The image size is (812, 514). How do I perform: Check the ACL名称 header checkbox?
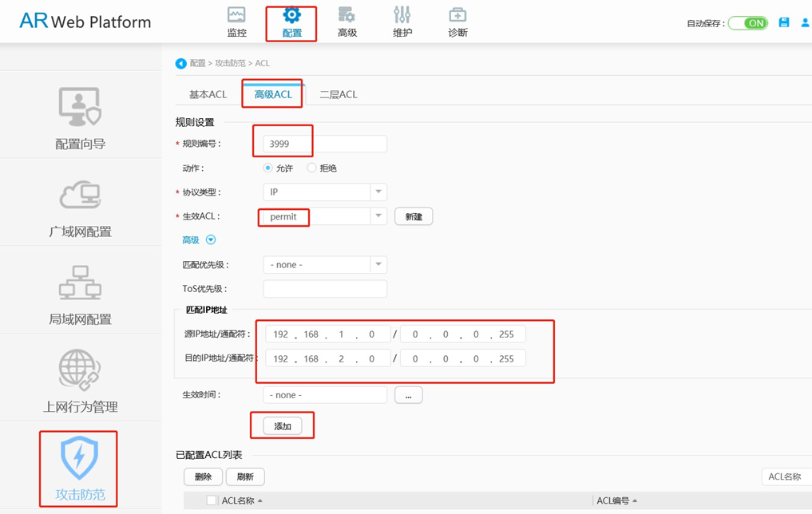coord(212,500)
